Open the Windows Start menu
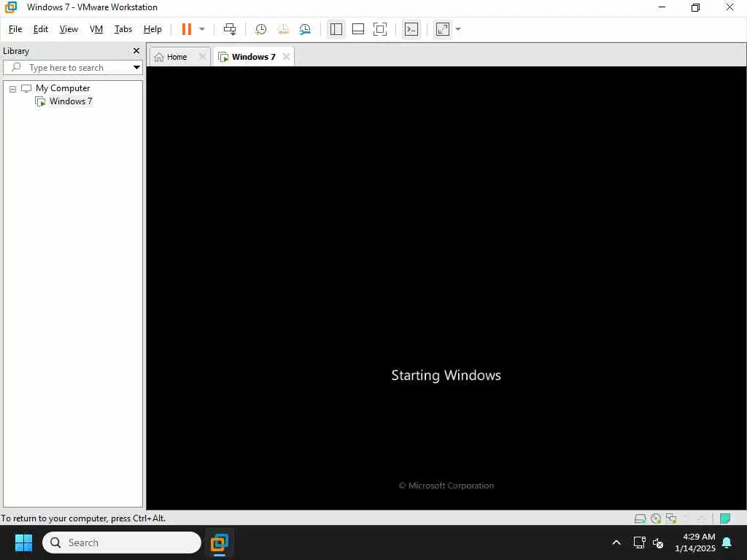The width and height of the screenshot is (747, 560). click(x=23, y=542)
